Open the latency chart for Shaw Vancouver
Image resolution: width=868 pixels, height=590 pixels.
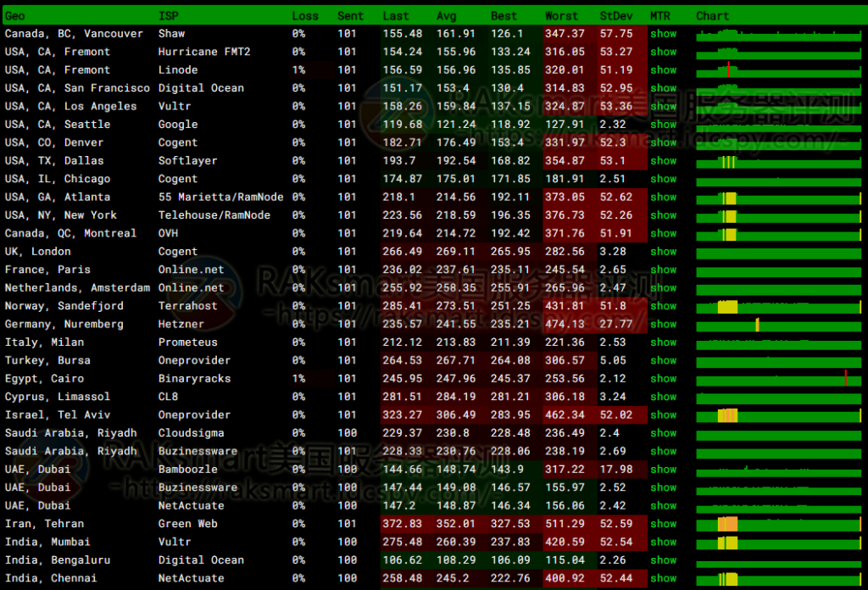coord(778,35)
